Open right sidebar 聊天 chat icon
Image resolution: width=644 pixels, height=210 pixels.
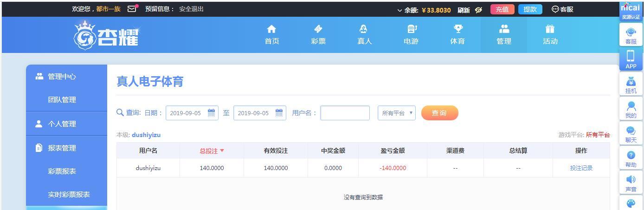point(631,134)
